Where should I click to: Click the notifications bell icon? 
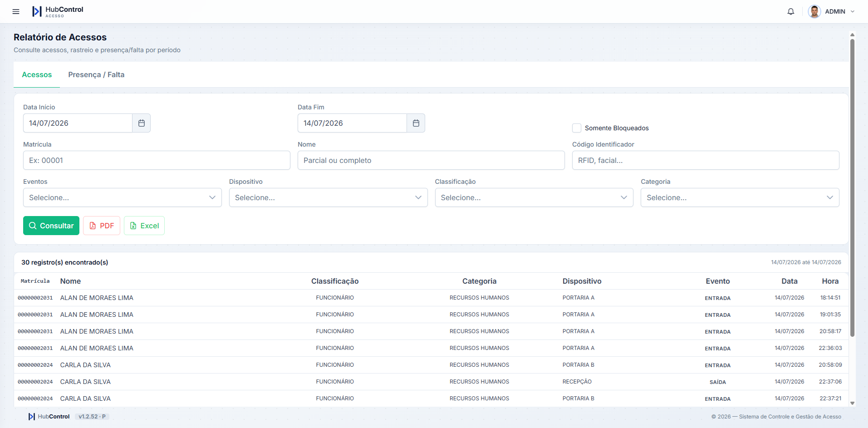point(791,11)
